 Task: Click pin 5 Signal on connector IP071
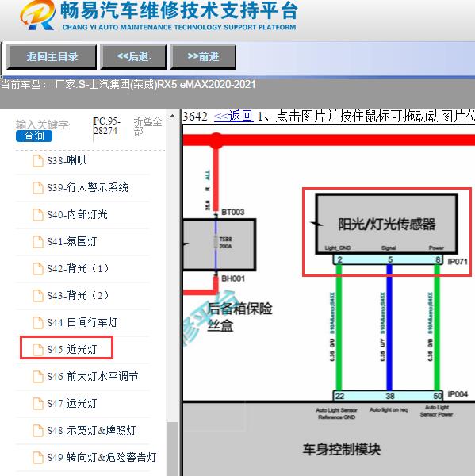pyautogui.click(x=390, y=259)
